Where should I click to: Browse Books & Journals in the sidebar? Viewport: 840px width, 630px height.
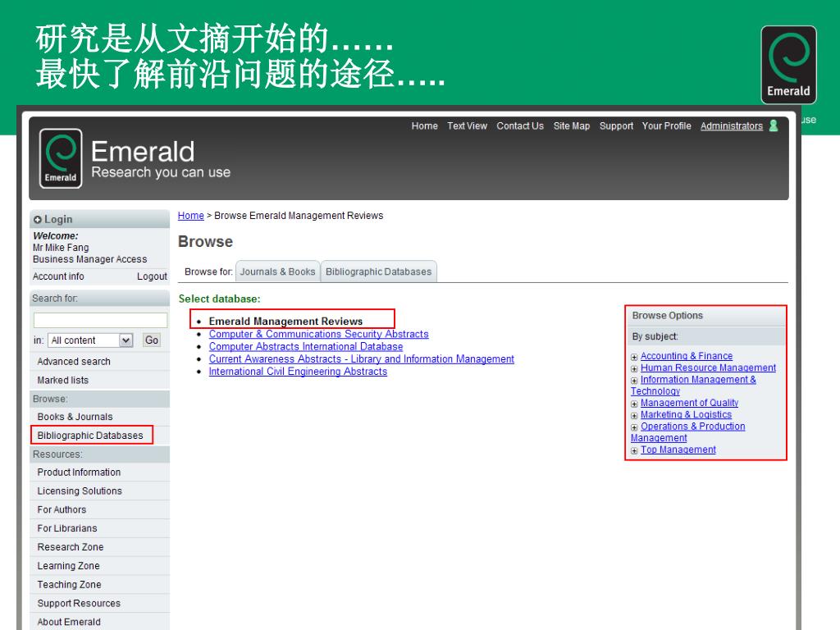pos(75,417)
